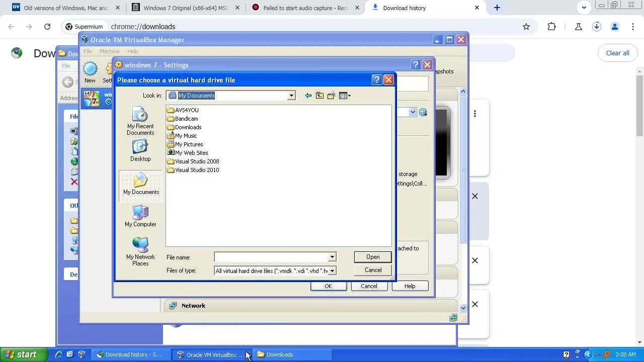Select the My Music folder
Image resolution: width=644 pixels, height=362 pixels.
tap(182, 136)
